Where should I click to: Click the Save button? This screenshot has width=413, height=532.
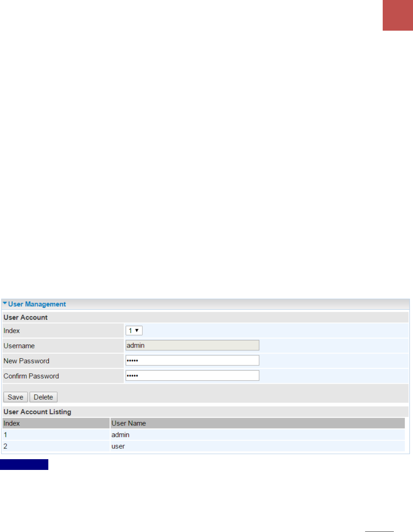15,397
